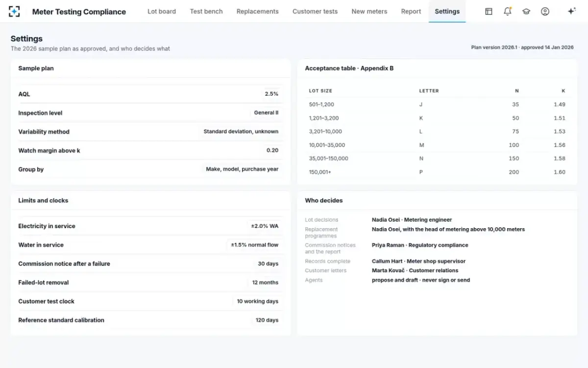Open notifications bell
The height and width of the screenshot is (368, 588).
[x=508, y=11]
